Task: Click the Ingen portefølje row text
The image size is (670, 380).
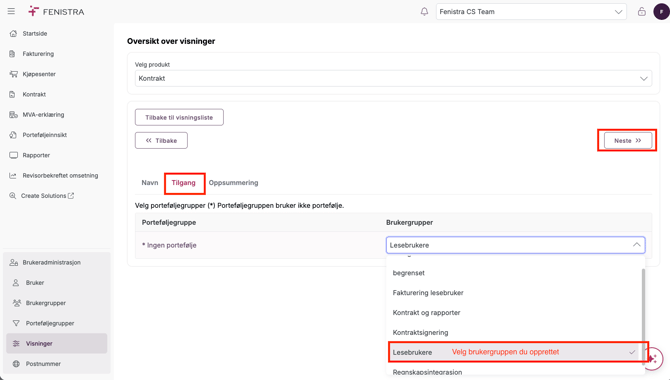Action: tap(169, 245)
